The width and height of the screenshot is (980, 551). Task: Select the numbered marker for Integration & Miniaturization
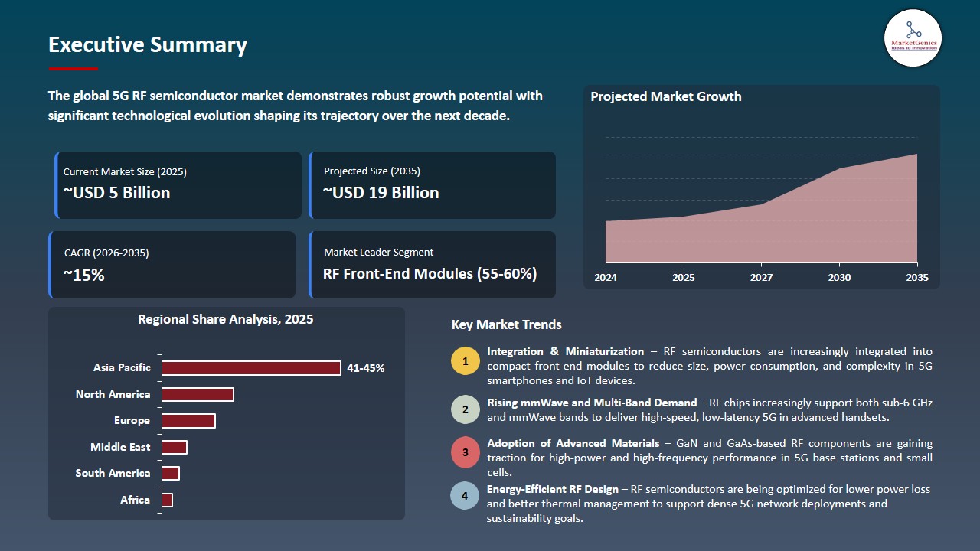coord(465,360)
